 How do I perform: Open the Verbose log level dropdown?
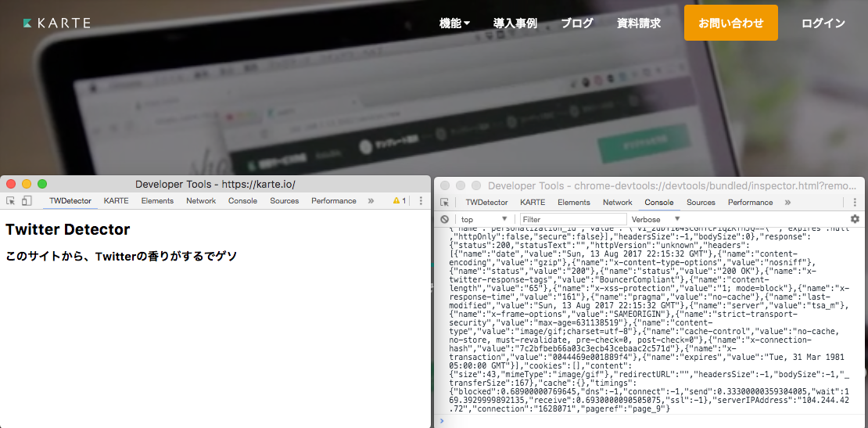tap(656, 220)
